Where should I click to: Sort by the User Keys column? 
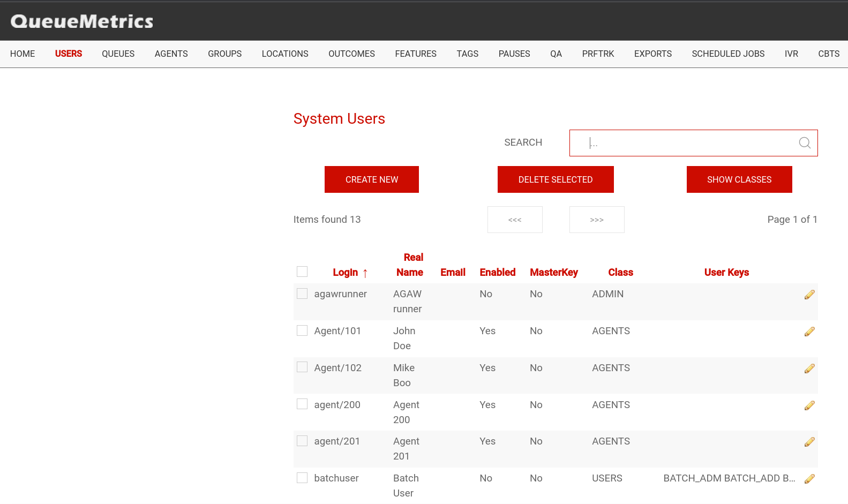click(726, 273)
